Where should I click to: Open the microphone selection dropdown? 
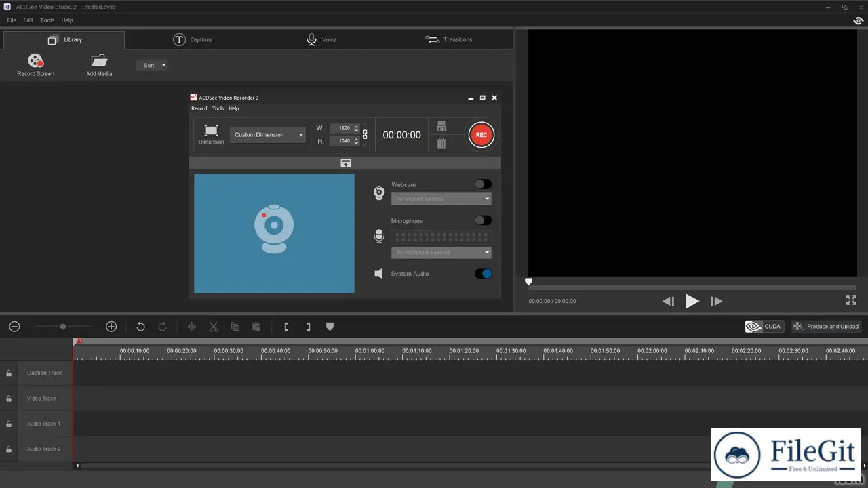coord(441,252)
